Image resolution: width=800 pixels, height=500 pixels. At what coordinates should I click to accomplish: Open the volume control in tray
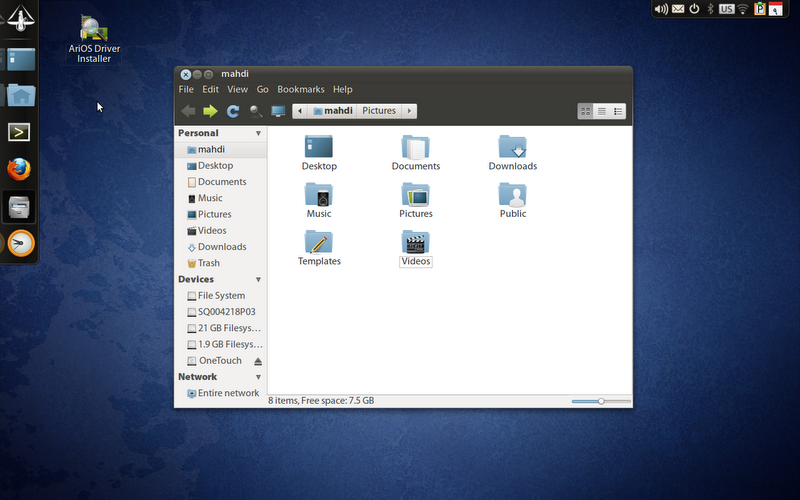click(661, 9)
